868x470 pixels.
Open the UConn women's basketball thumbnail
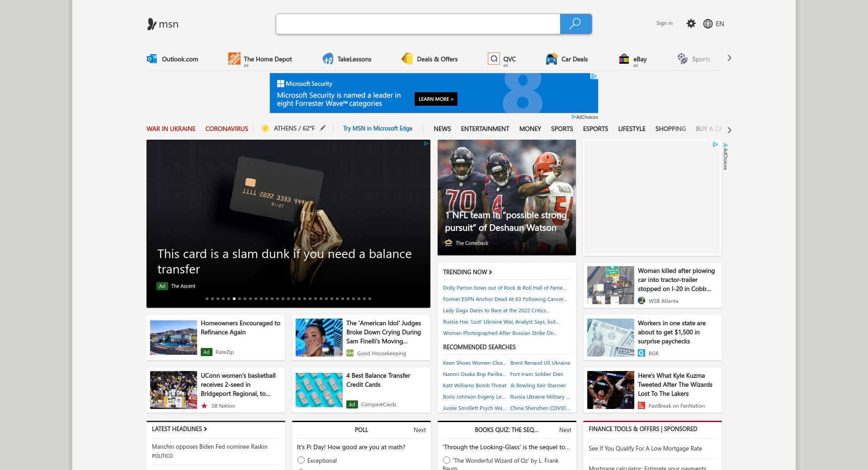[174, 390]
